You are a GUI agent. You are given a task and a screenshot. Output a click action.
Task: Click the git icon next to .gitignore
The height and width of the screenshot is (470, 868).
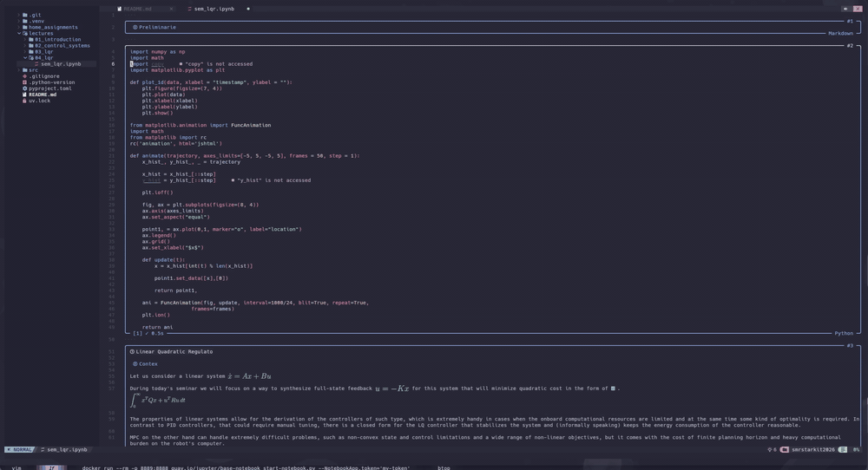(x=25, y=76)
